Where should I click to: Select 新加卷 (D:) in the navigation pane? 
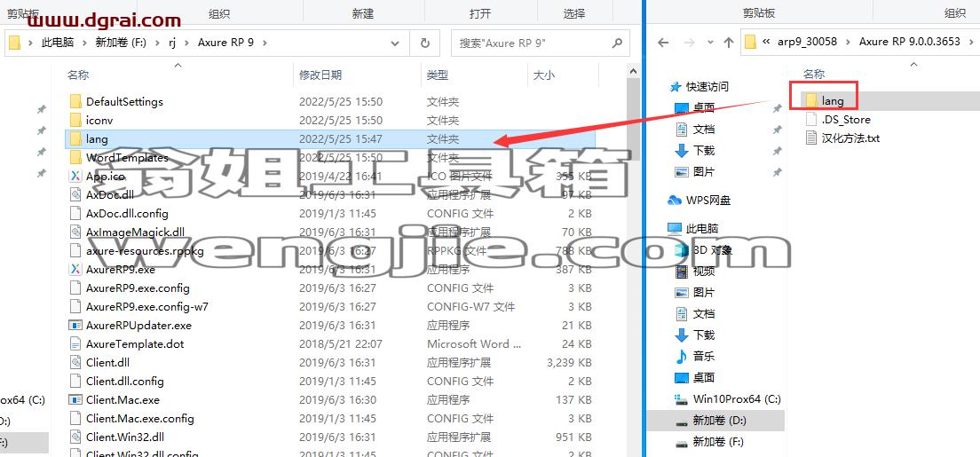[x=720, y=420]
